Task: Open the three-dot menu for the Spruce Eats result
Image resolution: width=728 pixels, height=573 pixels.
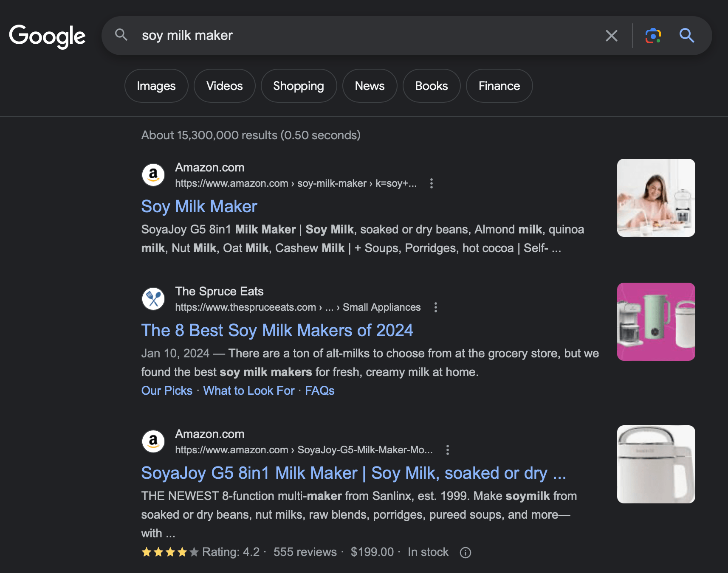Action: point(436,307)
